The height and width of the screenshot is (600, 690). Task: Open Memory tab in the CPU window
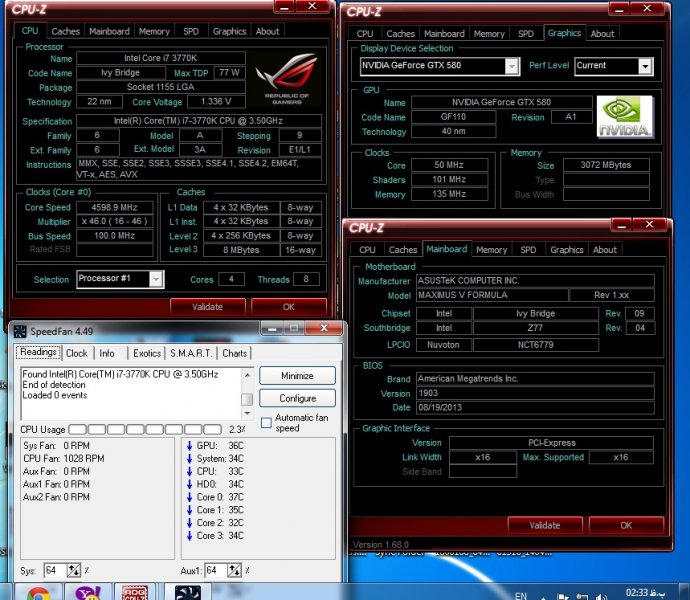154,31
